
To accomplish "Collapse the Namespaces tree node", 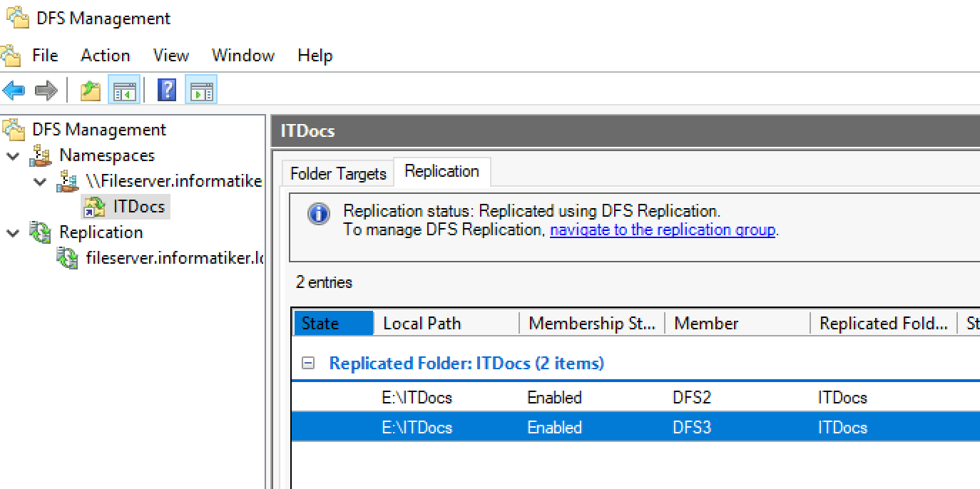I will [12, 155].
